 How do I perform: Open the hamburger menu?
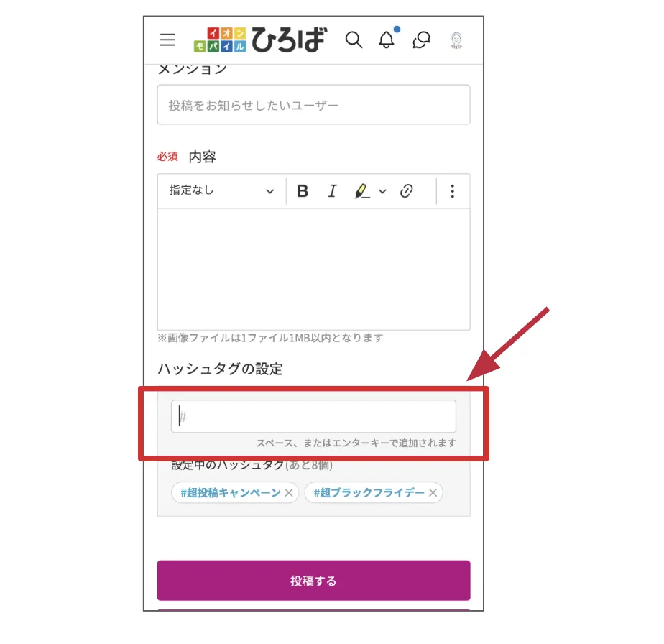167,40
